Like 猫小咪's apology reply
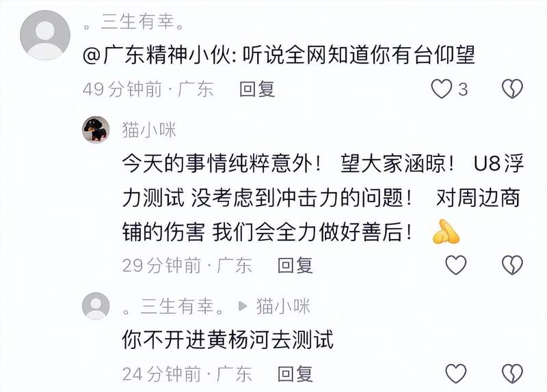 coord(456,265)
